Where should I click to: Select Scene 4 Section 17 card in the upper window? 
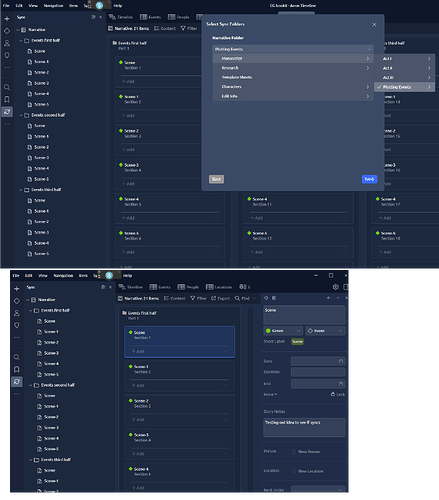pyautogui.click(x=405, y=208)
